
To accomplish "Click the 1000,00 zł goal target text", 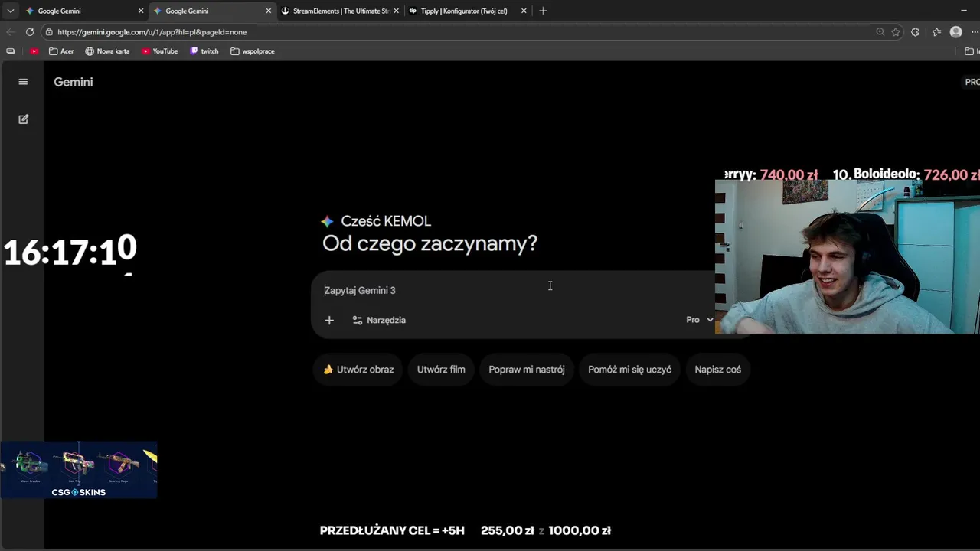I will click(x=580, y=530).
